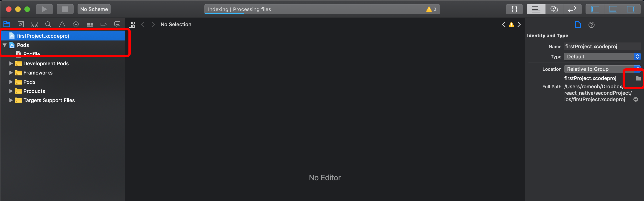Open the related items grid menu
The image size is (644, 201).
point(132,24)
